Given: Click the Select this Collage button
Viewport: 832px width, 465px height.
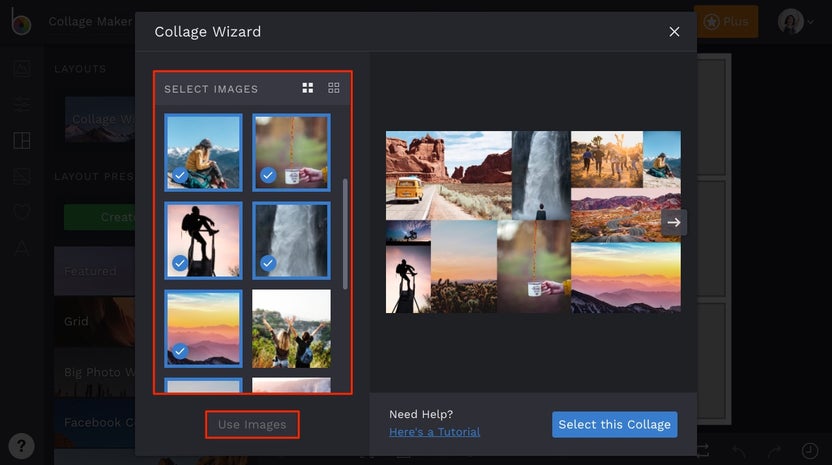Looking at the screenshot, I should pos(614,425).
